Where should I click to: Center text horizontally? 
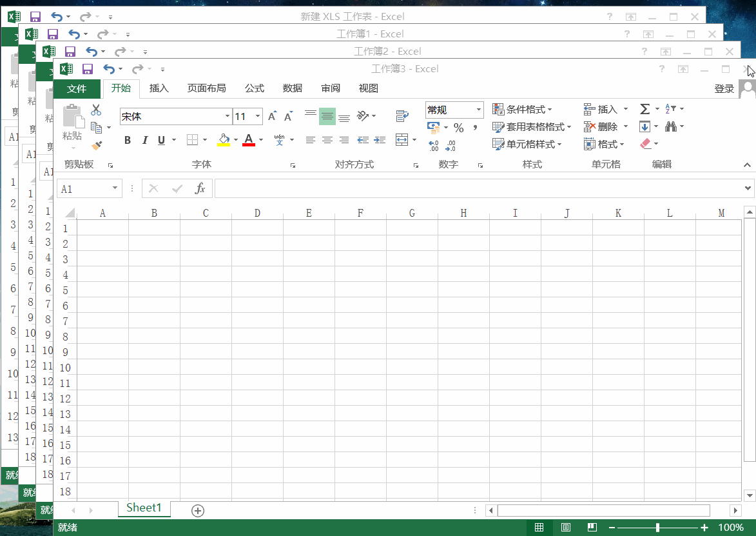[327, 140]
